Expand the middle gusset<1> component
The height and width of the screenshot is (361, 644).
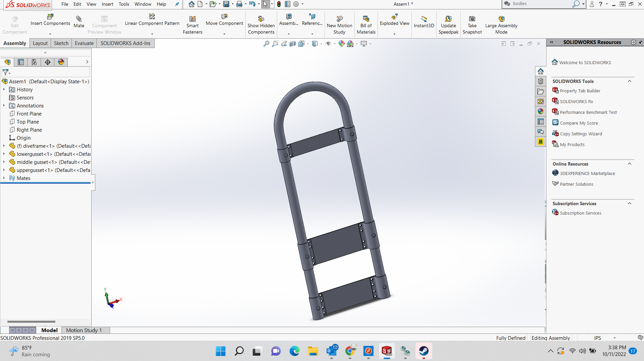(x=4, y=162)
